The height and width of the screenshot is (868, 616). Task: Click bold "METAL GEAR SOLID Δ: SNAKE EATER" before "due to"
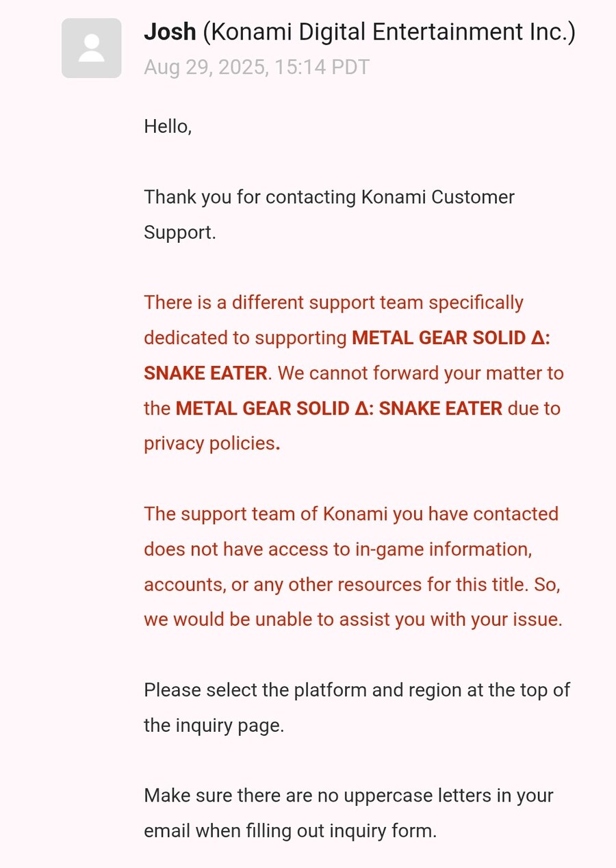coord(339,408)
